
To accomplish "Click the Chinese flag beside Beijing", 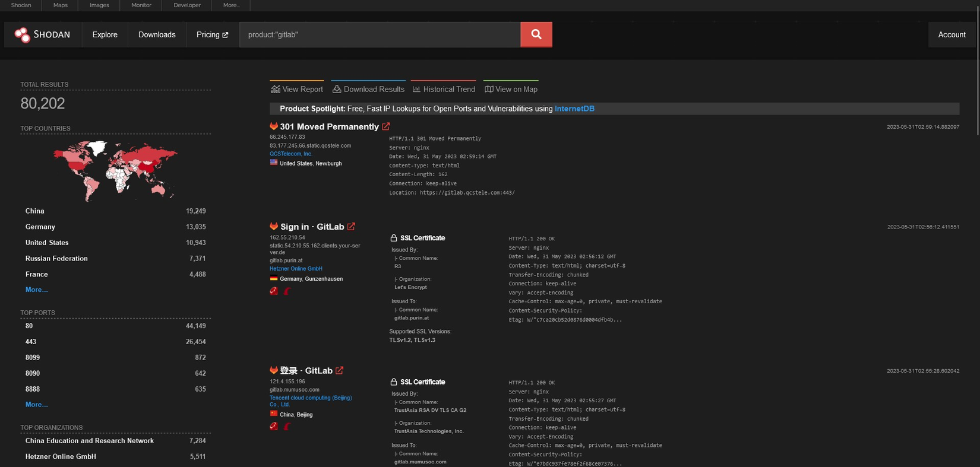I will pos(274,414).
